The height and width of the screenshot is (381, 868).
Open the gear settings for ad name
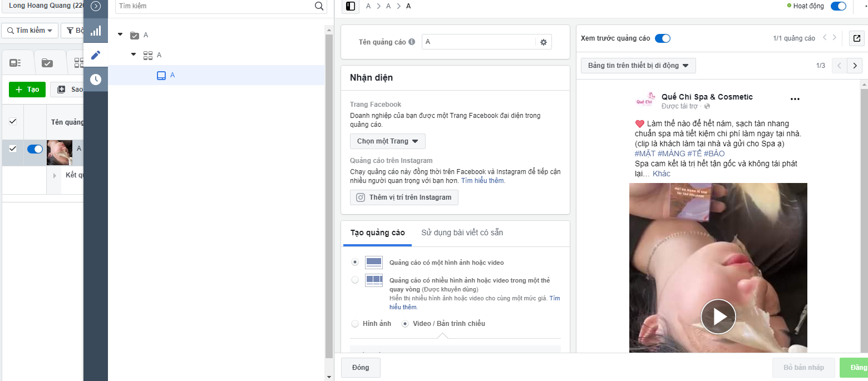(544, 42)
